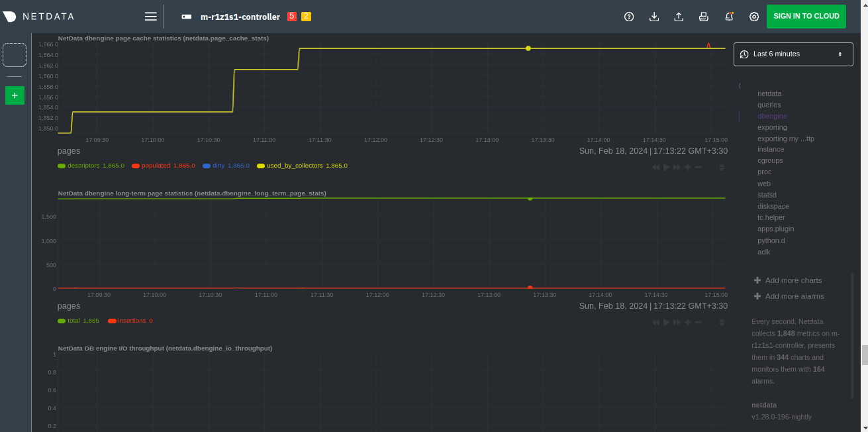Image resolution: width=868 pixels, height=432 pixels.
Task: Open the hamburger sidebar menu
Action: [x=151, y=17]
